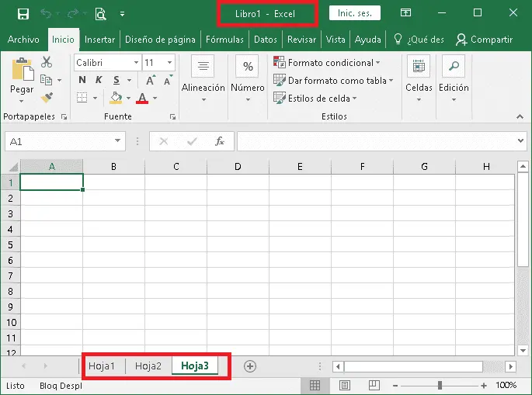Click the insert function fx icon

pos(220,141)
